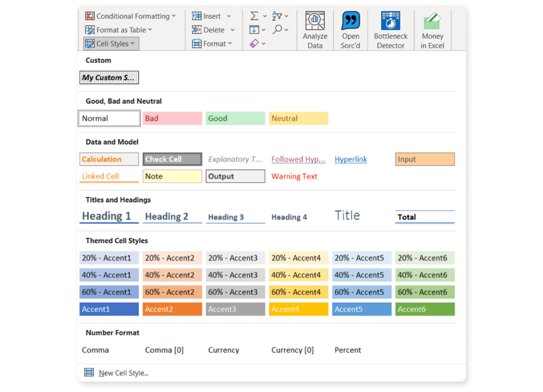Select the Calculation style
The image size is (543, 392).
pos(109,159)
